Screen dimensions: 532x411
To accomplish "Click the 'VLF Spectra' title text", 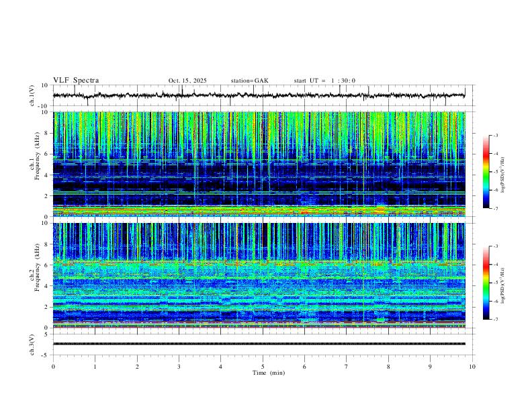I will (76, 81).
